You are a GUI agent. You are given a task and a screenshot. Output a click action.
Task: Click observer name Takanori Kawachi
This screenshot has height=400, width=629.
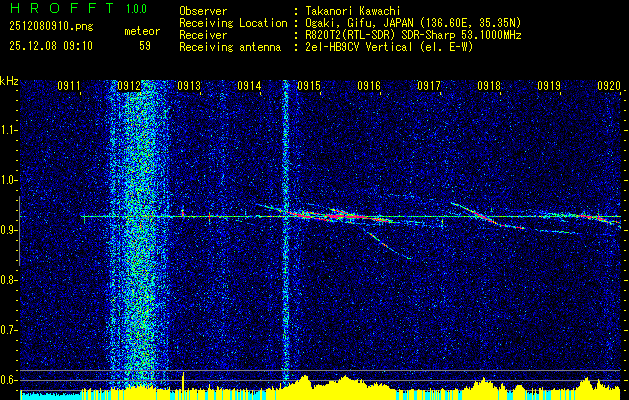[x=353, y=11]
